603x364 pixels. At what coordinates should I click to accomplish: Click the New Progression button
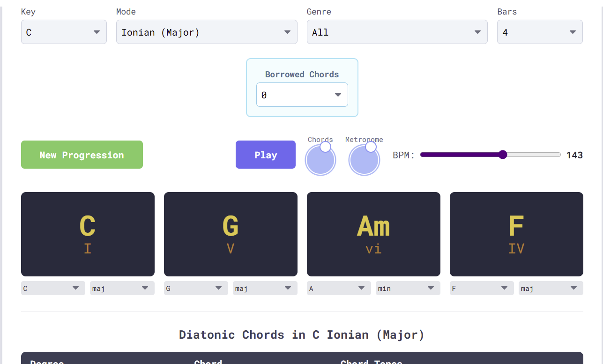tap(82, 155)
